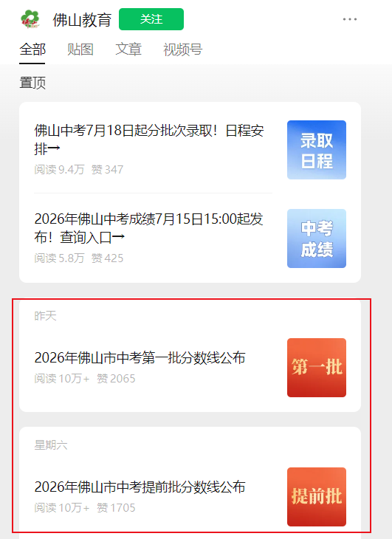Open 2026年佛山市中考第一批分数线公布 article
Screen dimensions: 392x539
(x=140, y=358)
